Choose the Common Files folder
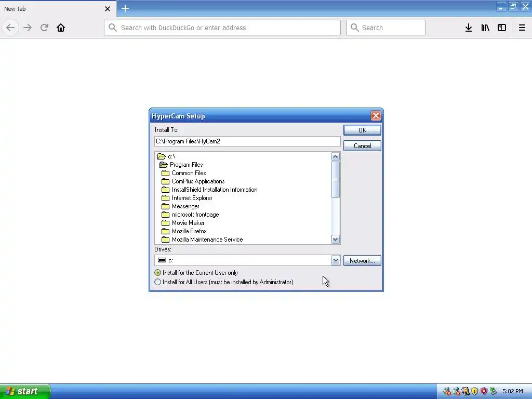Screen dimensions: 532x399 183,173
